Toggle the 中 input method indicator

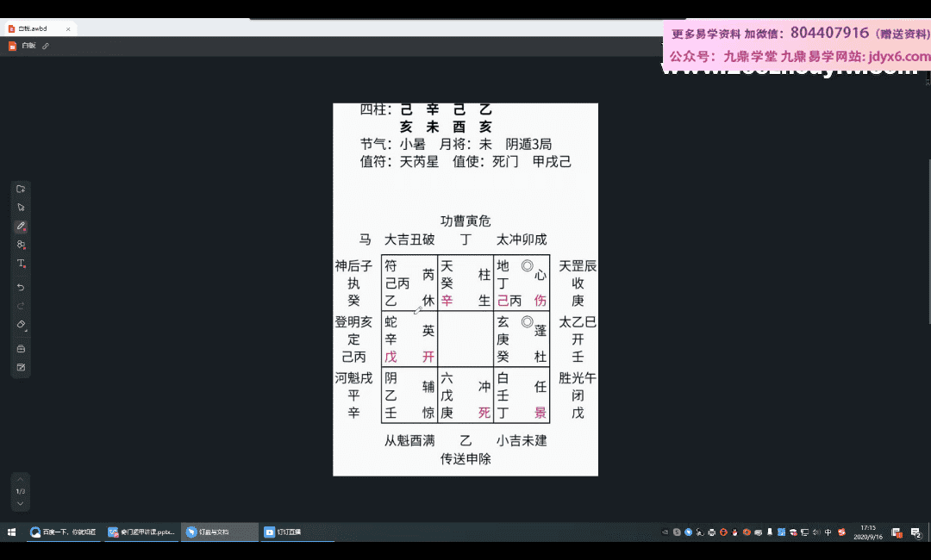pyautogui.click(x=828, y=532)
